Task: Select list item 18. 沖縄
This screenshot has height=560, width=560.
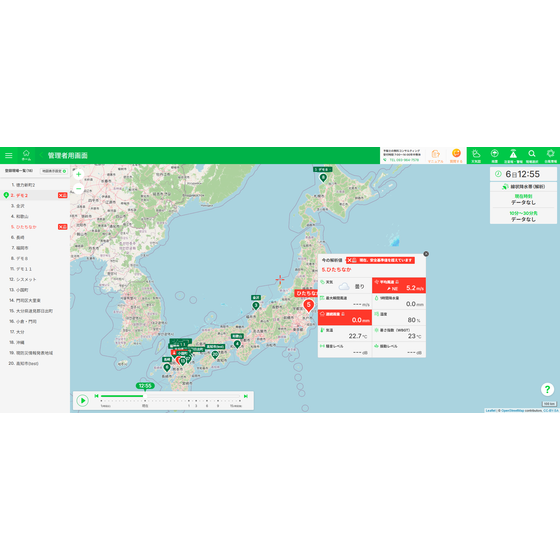Action: pos(35,342)
